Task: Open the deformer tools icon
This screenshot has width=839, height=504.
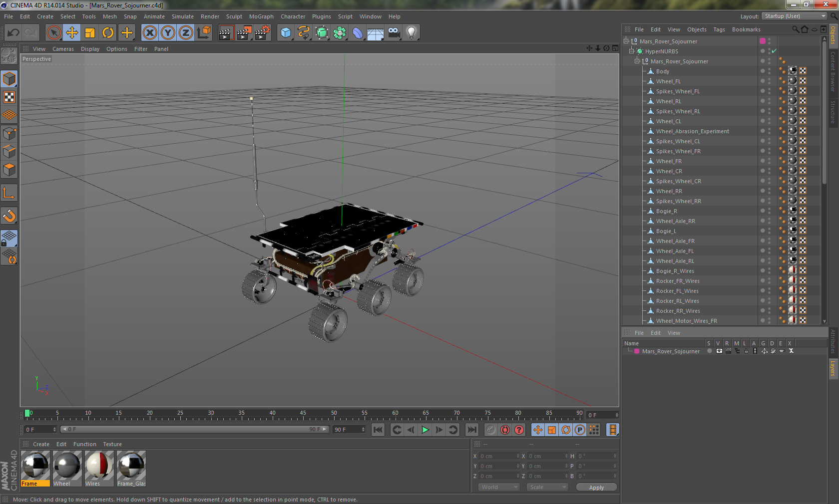Action: [358, 33]
